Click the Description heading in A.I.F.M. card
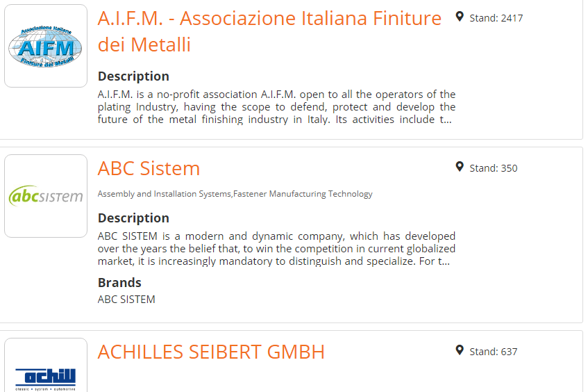 point(133,76)
